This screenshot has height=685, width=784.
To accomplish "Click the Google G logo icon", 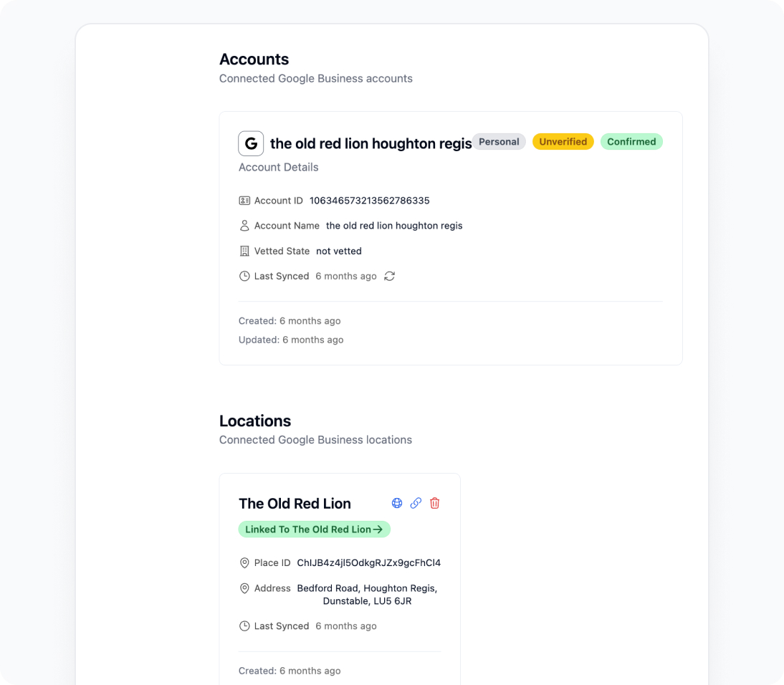I will 251,143.
